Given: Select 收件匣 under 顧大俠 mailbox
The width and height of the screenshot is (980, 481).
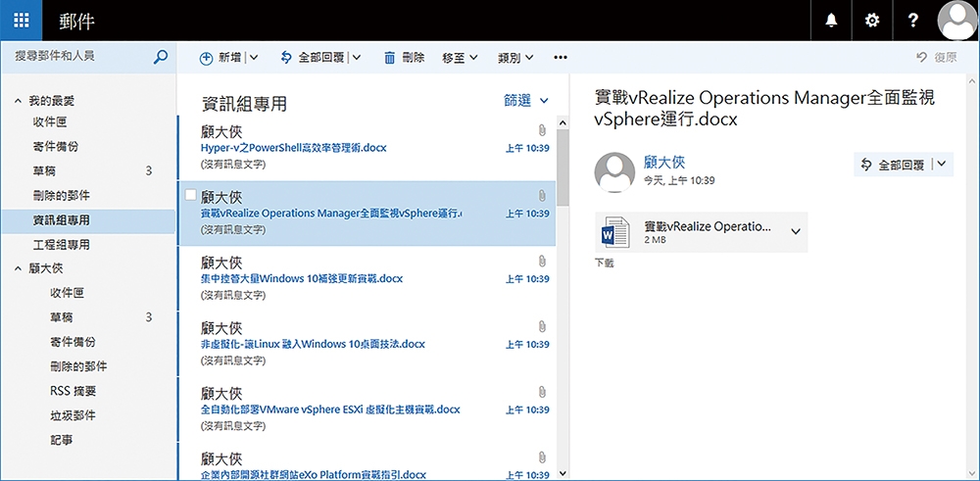Looking at the screenshot, I should point(67,292).
